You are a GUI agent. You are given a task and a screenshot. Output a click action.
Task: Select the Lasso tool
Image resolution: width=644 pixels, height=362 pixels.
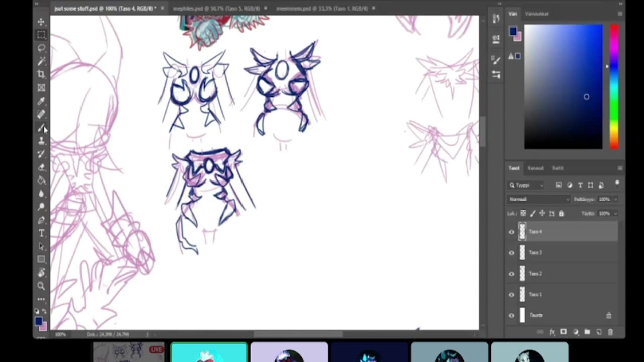click(41, 48)
